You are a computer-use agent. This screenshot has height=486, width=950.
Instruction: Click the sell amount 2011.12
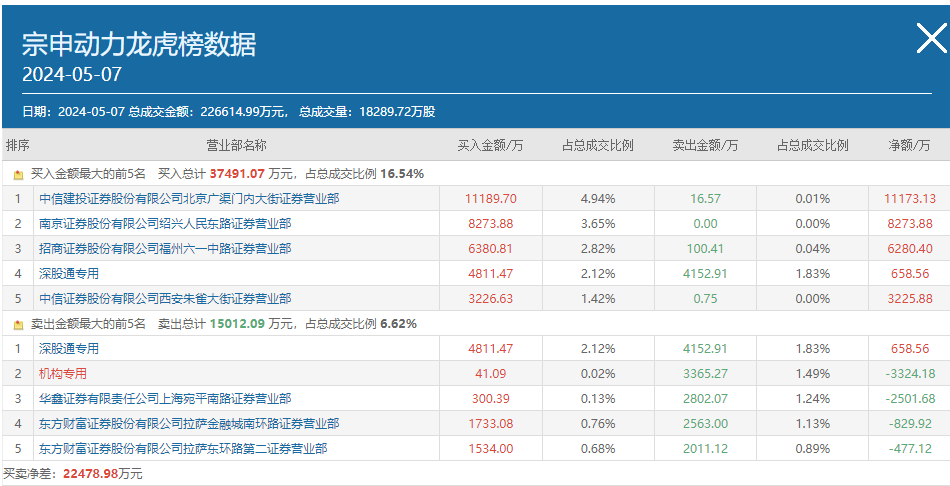pyautogui.click(x=705, y=449)
